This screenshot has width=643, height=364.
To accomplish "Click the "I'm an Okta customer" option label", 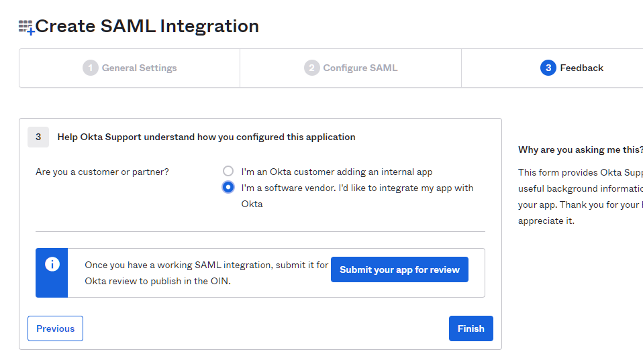I will point(336,172).
